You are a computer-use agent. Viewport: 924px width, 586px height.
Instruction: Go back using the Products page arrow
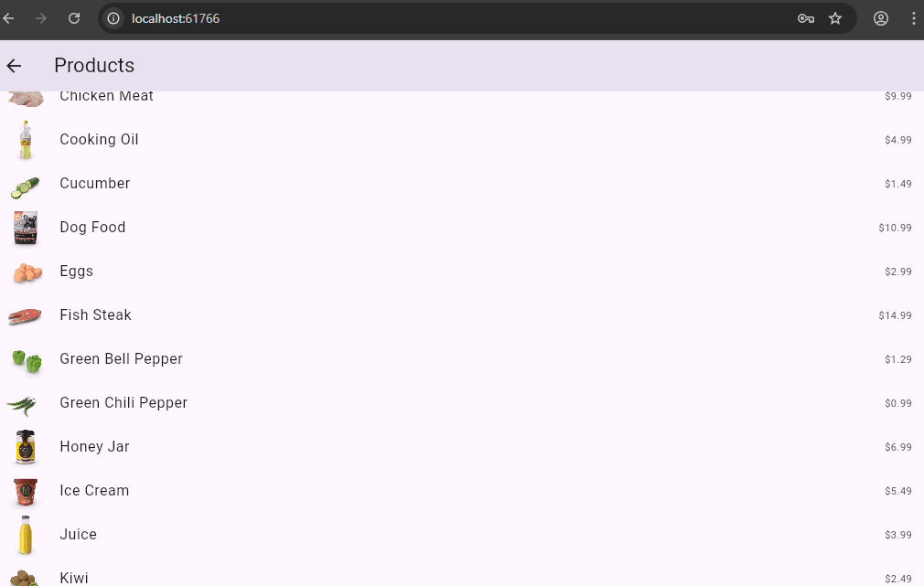14,66
